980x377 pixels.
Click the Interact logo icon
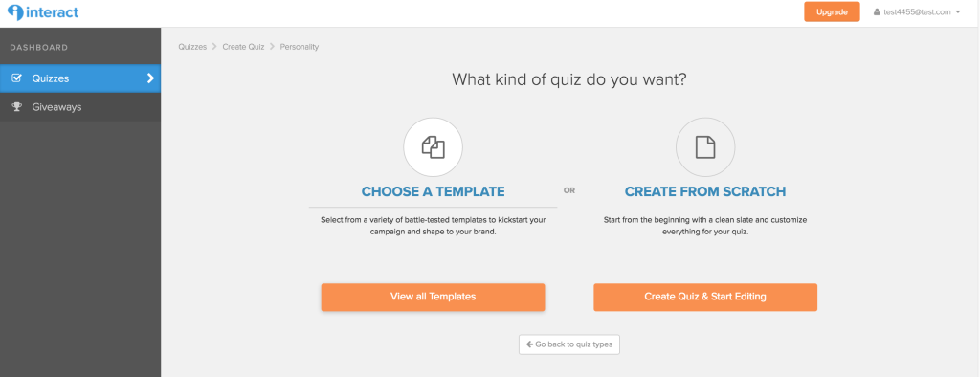15,11
